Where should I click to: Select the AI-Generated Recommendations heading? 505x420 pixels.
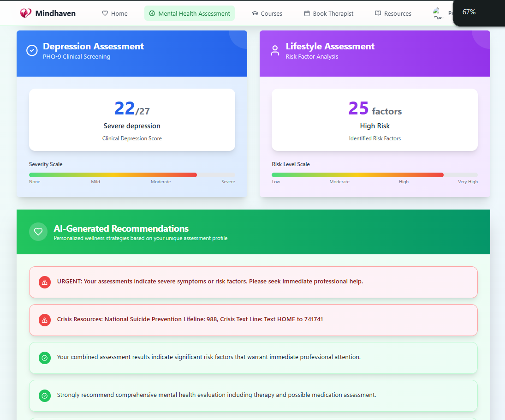click(x=121, y=228)
